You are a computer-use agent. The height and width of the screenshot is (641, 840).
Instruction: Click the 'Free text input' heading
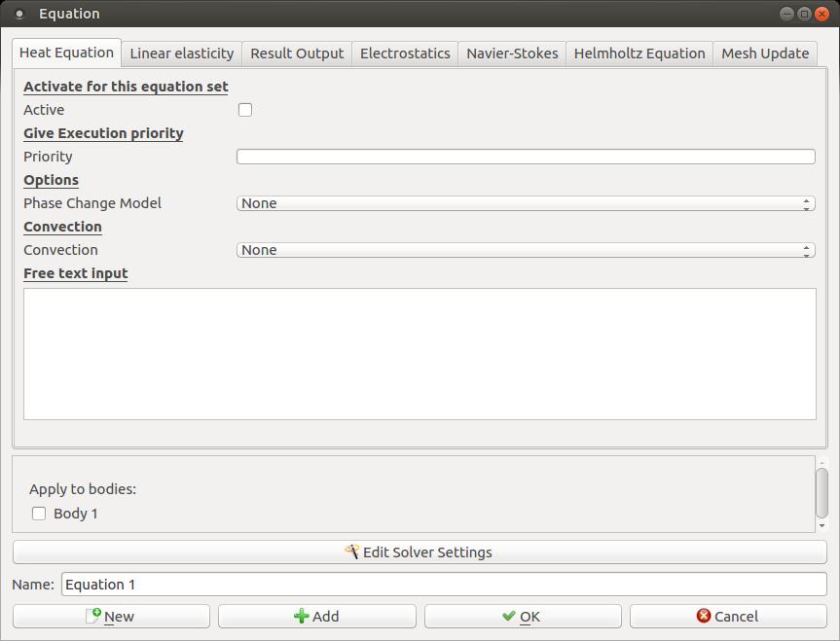coord(76,273)
